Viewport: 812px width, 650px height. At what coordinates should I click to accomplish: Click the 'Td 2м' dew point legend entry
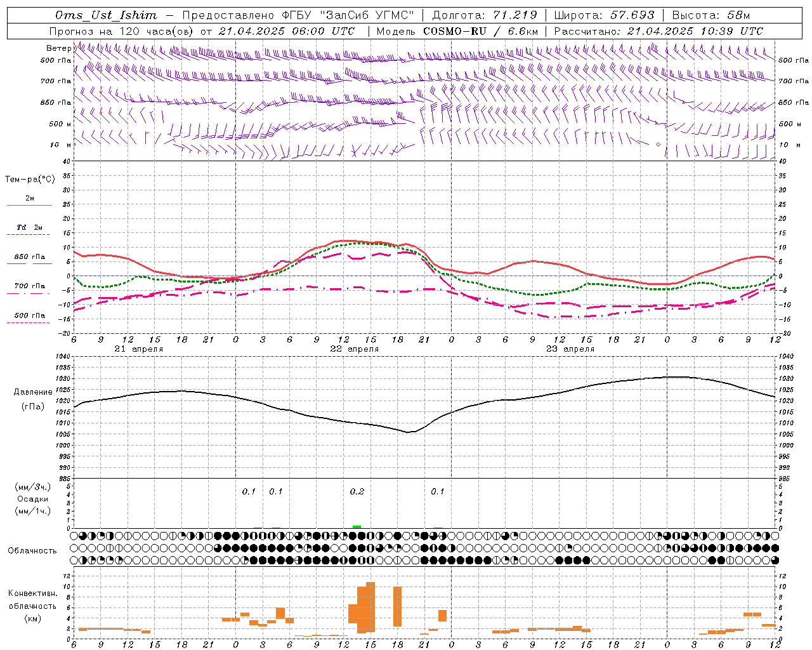[29, 227]
